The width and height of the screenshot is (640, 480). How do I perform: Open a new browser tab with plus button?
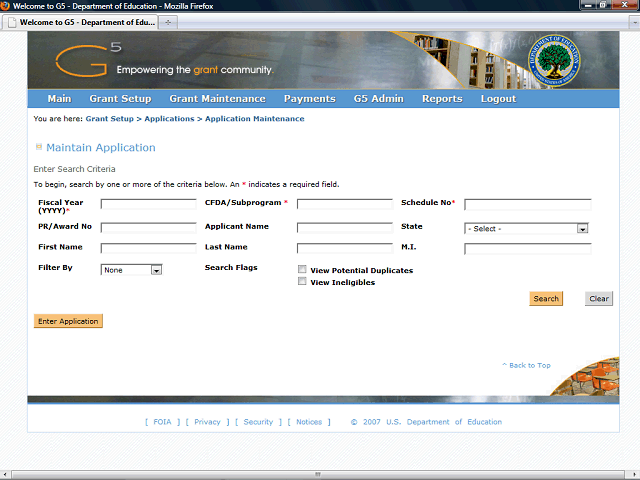click(x=168, y=22)
